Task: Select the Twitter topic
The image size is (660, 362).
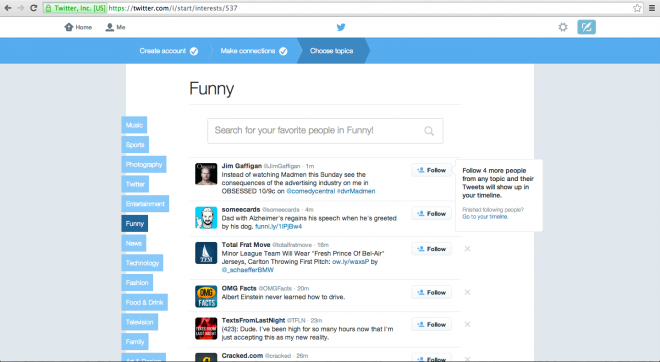Action: click(135, 184)
